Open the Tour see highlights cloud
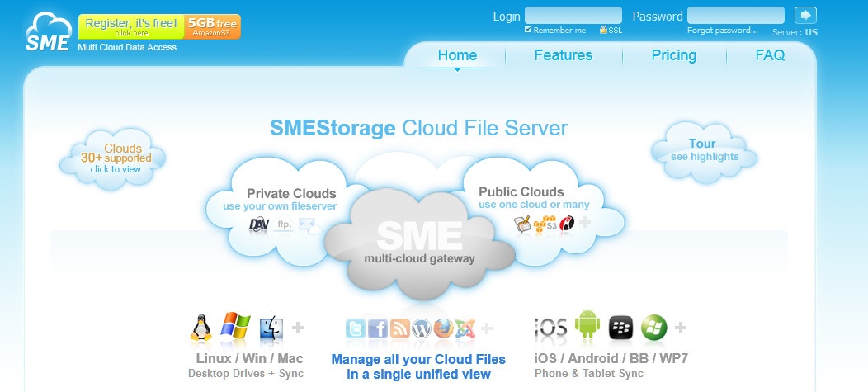This screenshot has width=868, height=392. coord(703,151)
